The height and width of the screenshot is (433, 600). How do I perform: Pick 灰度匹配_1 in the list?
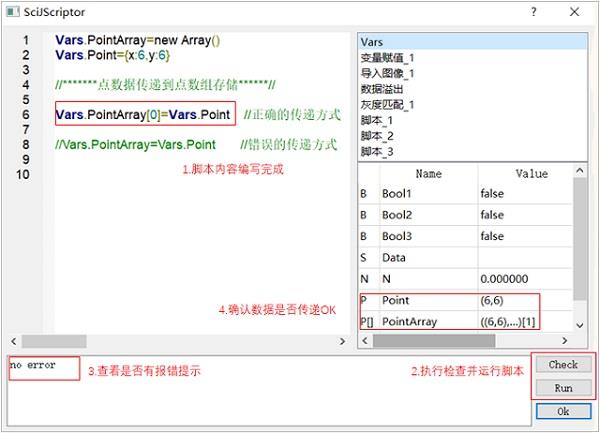tap(386, 103)
